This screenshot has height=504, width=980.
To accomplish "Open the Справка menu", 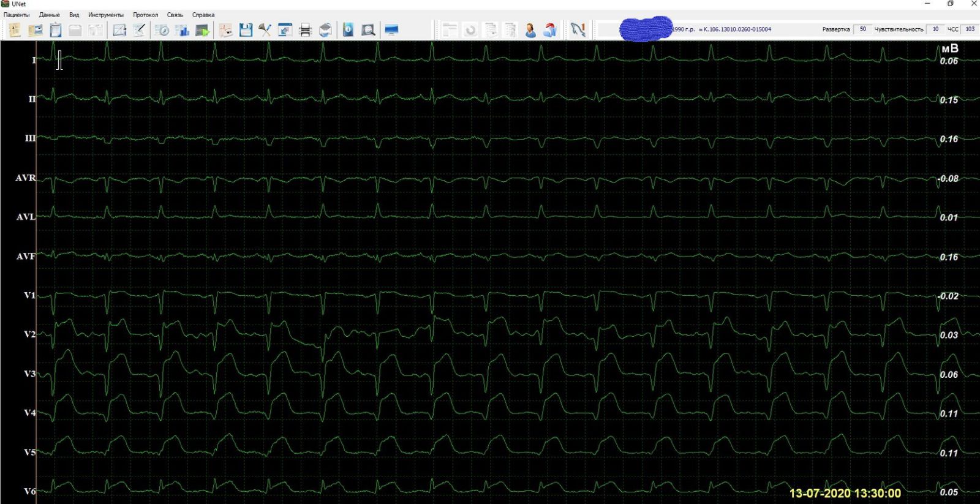I will tap(203, 15).
